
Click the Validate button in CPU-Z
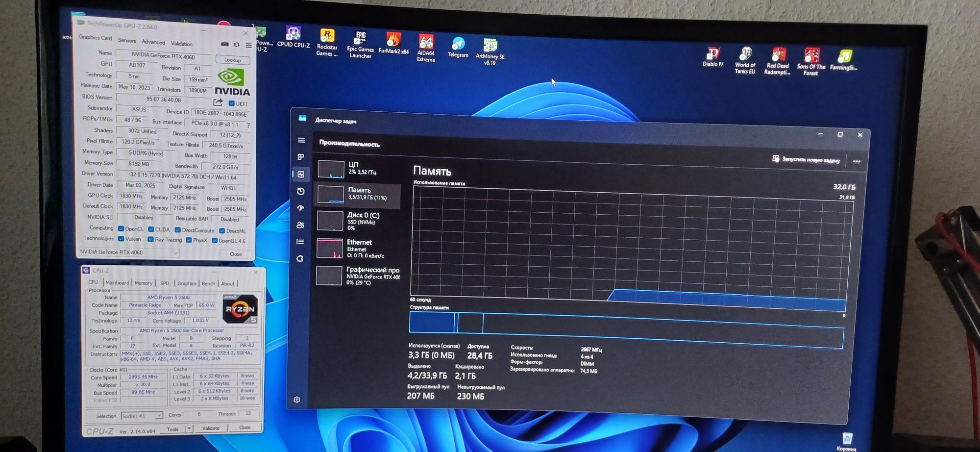[x=211, y=428]
